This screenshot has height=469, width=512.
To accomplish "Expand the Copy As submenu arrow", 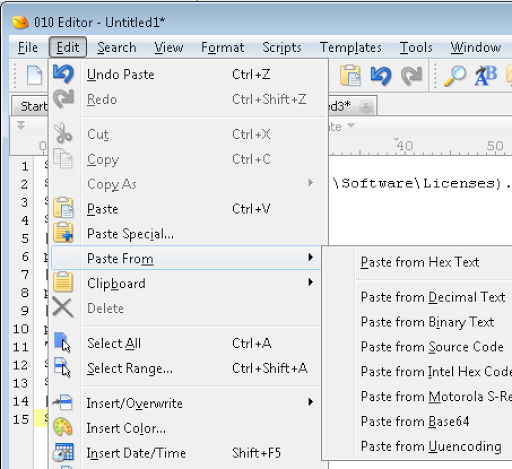I will click(x=311, y=183).
